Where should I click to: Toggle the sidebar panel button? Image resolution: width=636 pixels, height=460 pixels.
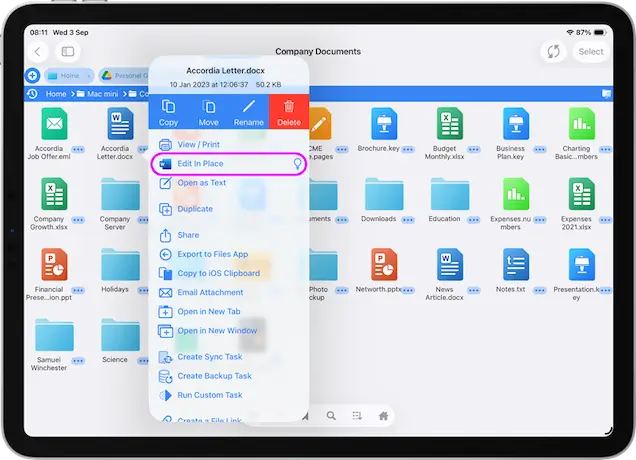67,51
